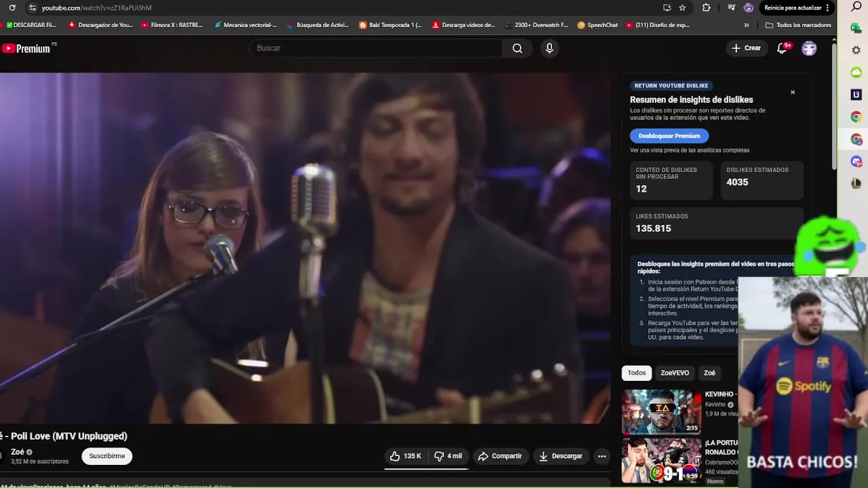Open SpeechChat bookmark
The image size is (868, 488).
[x=597, y=25]
